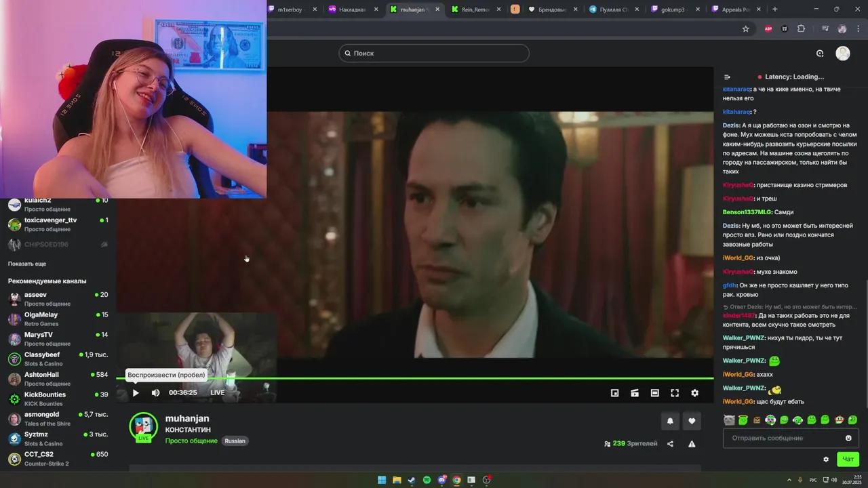The height and width of the screenshot is (488, 868).
Task: Open the emoji picker in chat
Action: click(x=848, y=438)
